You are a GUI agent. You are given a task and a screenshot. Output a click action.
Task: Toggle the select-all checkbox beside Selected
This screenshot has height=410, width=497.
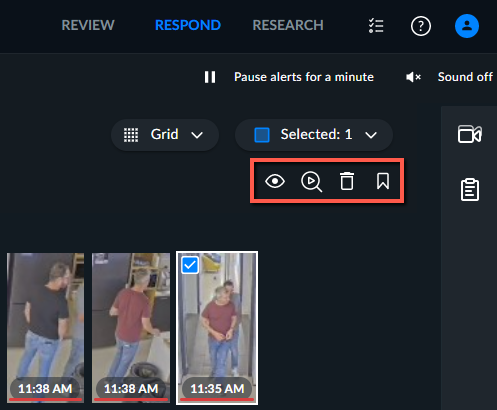coord(262,135)
